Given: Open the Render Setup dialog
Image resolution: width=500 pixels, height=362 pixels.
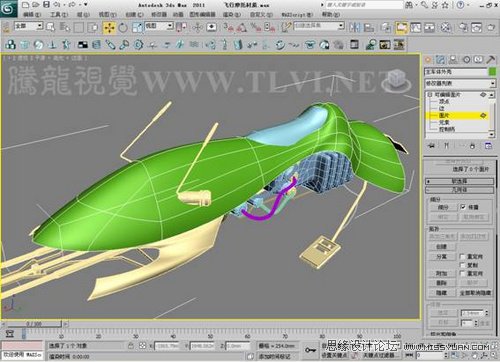Looking at the screenshot, I should tap(463, 27).
